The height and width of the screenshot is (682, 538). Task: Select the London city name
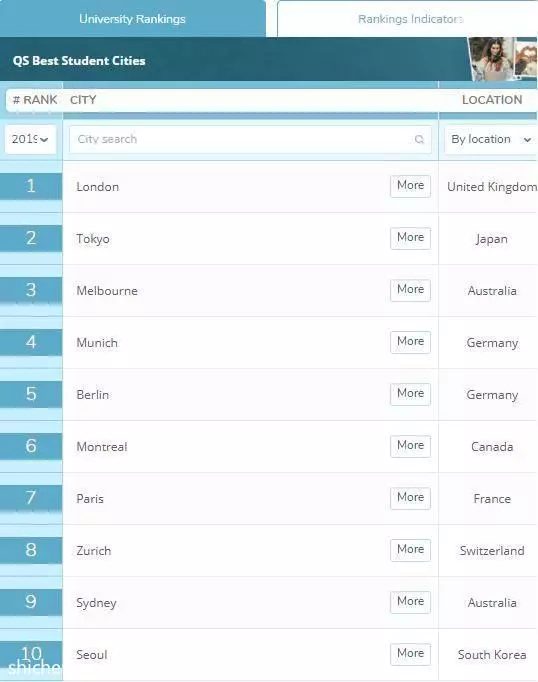(97, 187)
